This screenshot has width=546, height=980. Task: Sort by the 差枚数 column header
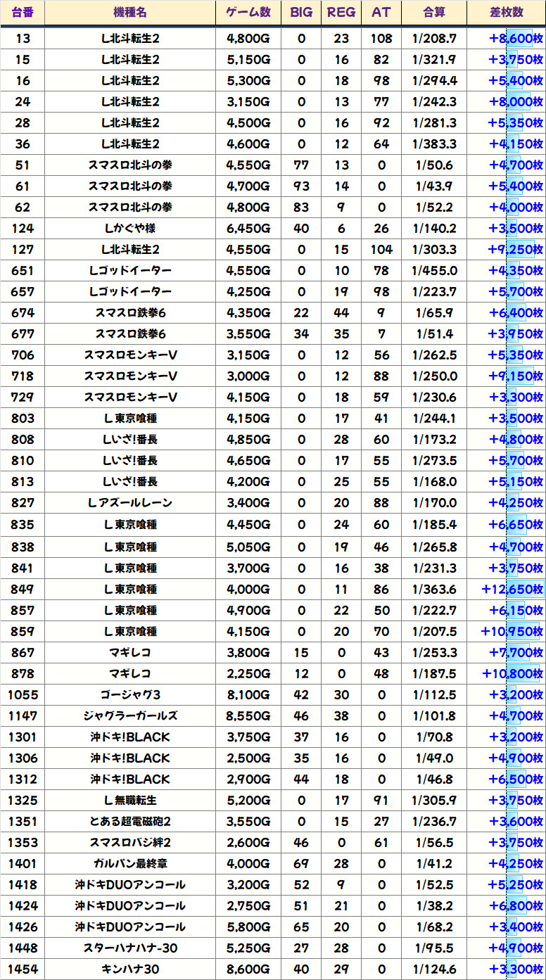coord(506,13)
